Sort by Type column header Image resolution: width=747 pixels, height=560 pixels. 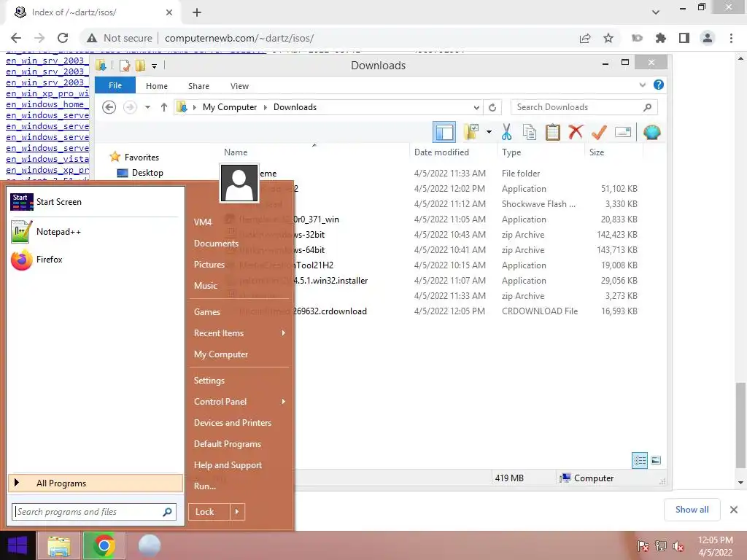(x=511, y=152)
